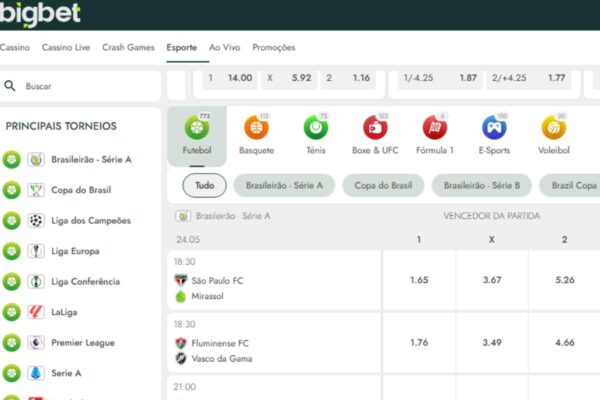
Task: Click green football icon beside LaLiga
Action: (x=12, y=312)
